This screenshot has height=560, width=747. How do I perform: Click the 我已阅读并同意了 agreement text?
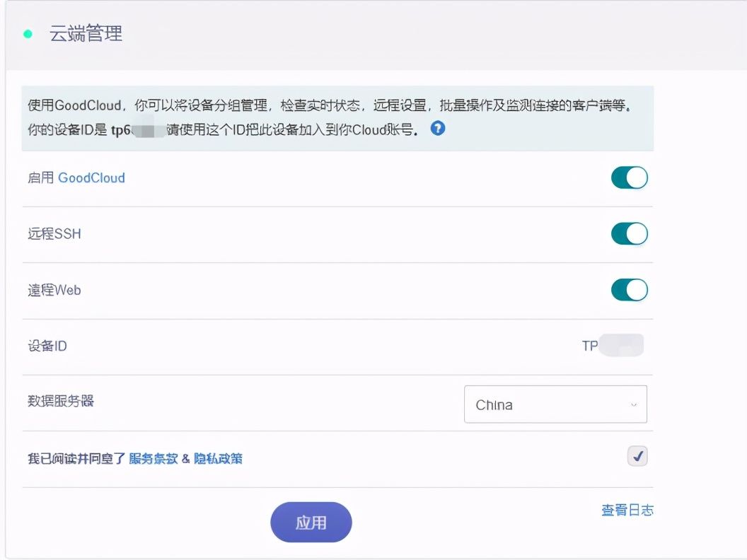tap(76, 459)
